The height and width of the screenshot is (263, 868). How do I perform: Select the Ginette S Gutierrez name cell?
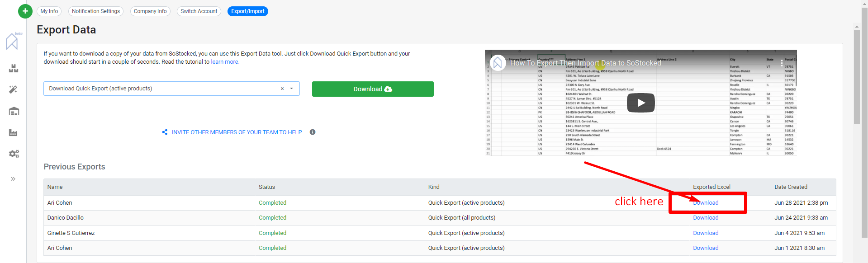(x=71, y=233)
